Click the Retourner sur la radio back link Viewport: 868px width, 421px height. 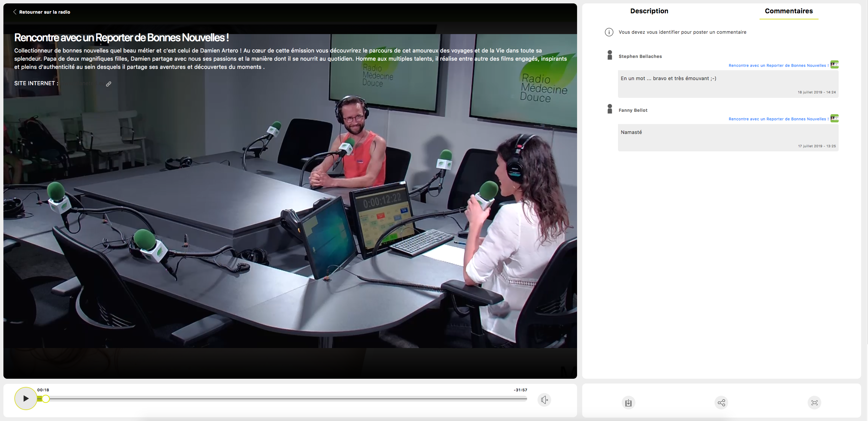[x=42, y=12]
